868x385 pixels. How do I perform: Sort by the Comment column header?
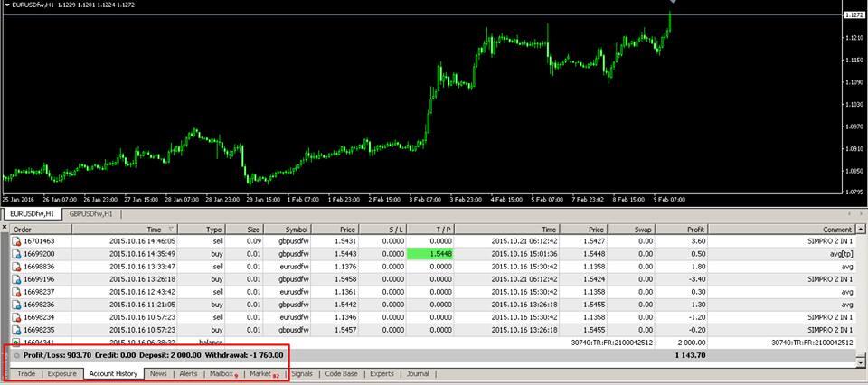click(x=782, y=229)
